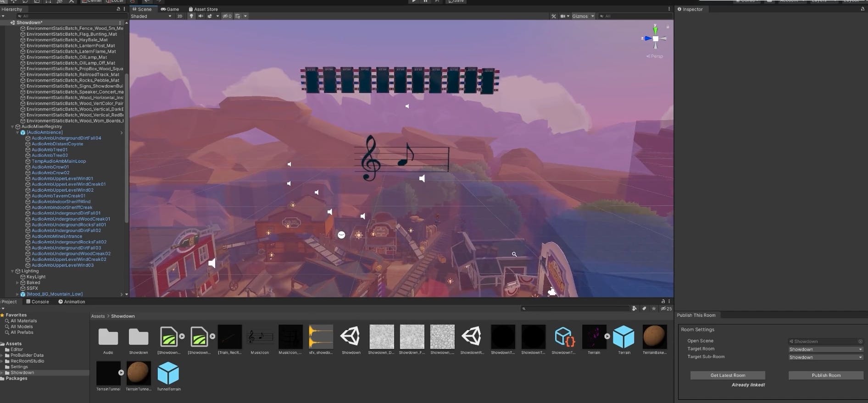Screen dimensions: 868x403
Task: Select the sfx_showdo audio waveform asset
Action: tap(321, 337)
